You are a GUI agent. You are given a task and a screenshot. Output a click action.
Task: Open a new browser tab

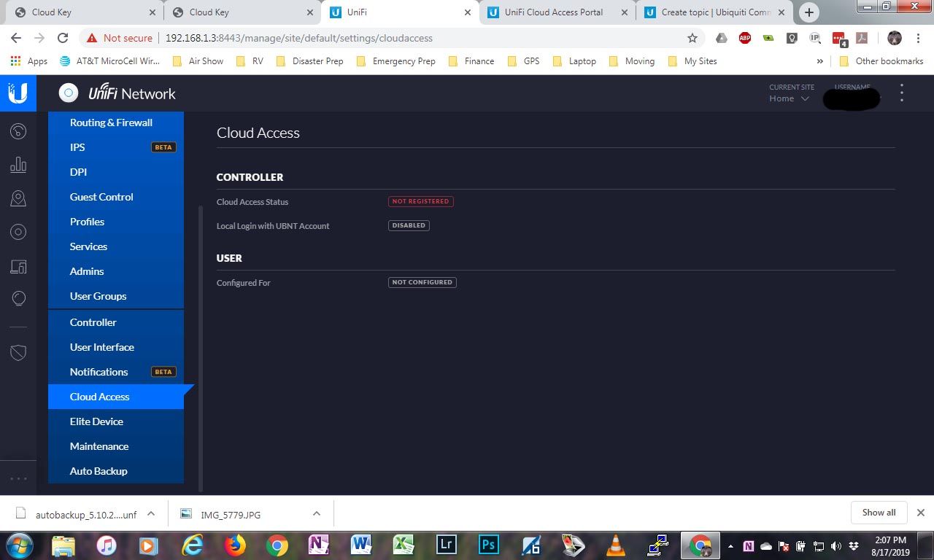pos(808,12)
